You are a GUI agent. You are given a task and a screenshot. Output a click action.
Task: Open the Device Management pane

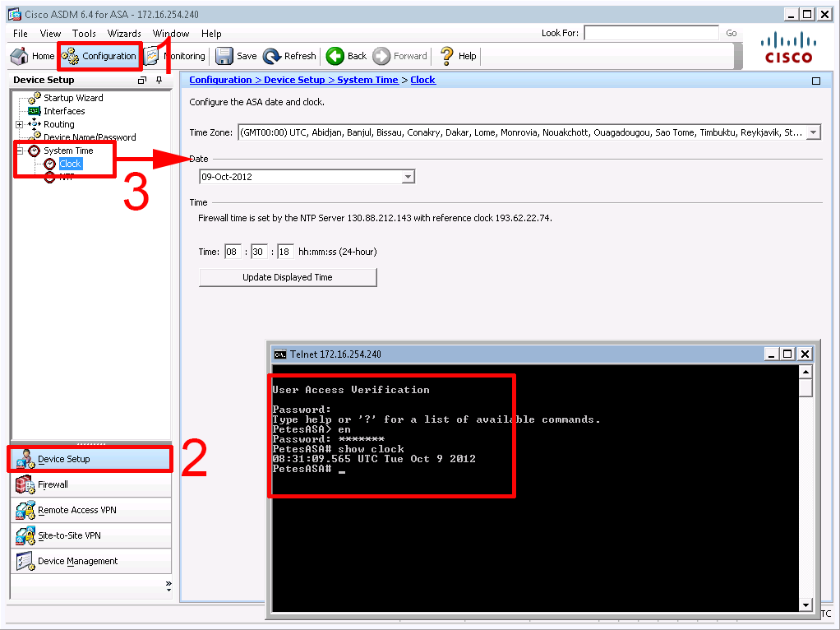[90, 561]
